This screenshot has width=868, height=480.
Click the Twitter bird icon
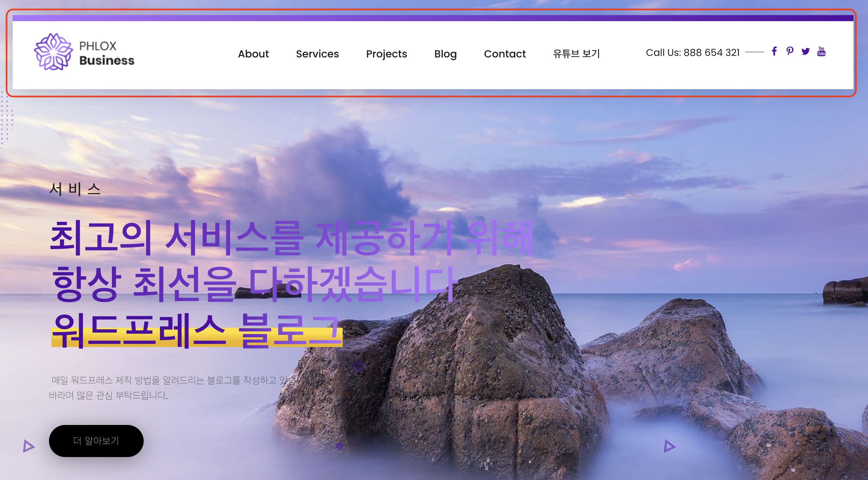[805, 52]
